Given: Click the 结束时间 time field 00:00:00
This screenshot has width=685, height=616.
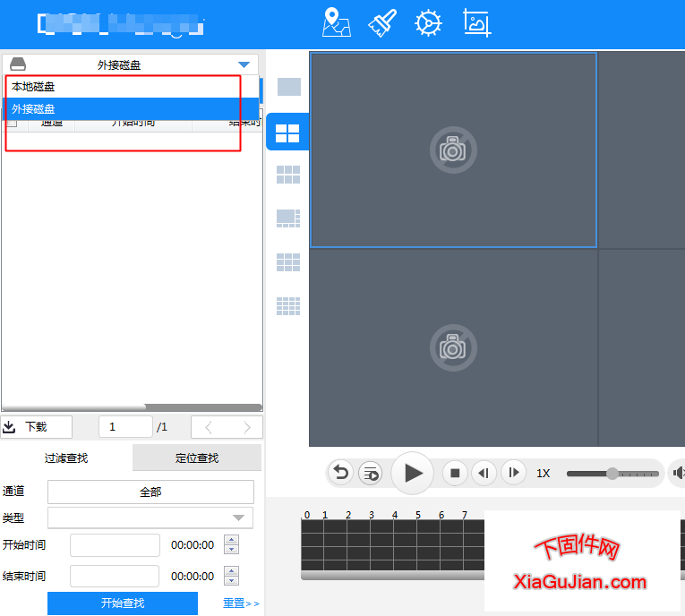Looking at the screenshot, I should 193,577.
